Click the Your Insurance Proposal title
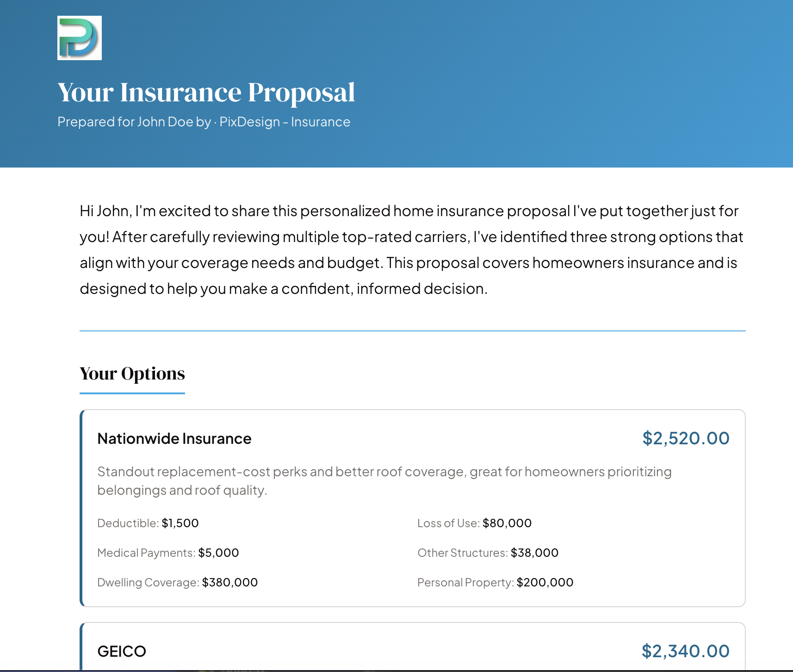793x672 pixels. click(206, 92)
